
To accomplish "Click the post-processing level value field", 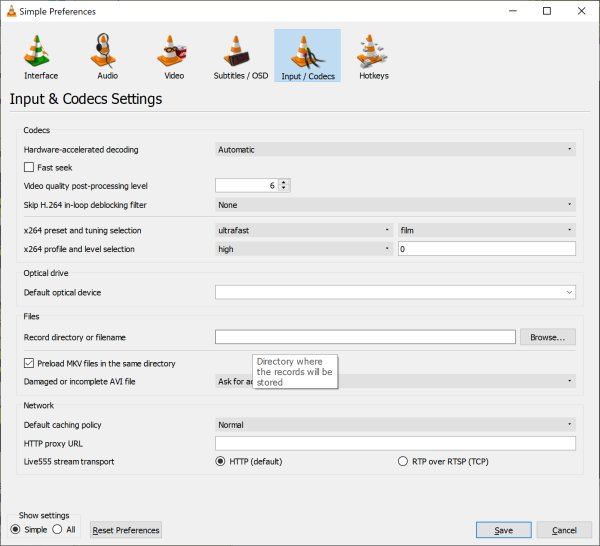I will pos(247,186).
